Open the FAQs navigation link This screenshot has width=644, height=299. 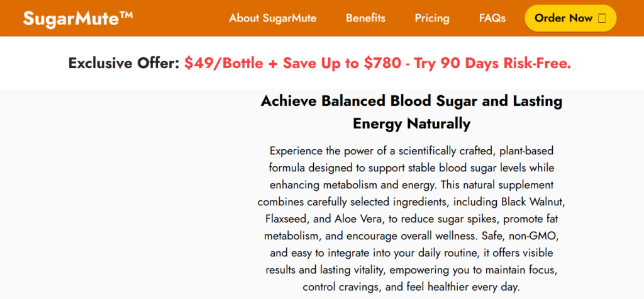click(x=492, y=18)
